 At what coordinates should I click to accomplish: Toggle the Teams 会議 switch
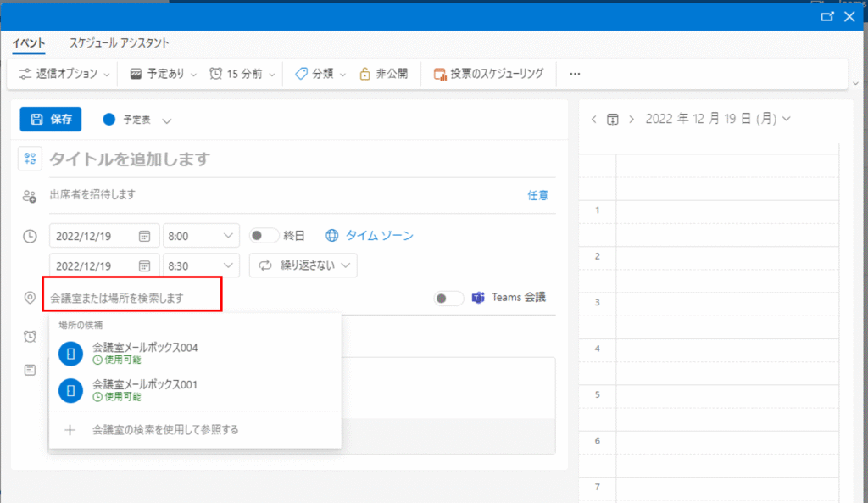pyautogui.click(x=448, y=298)
